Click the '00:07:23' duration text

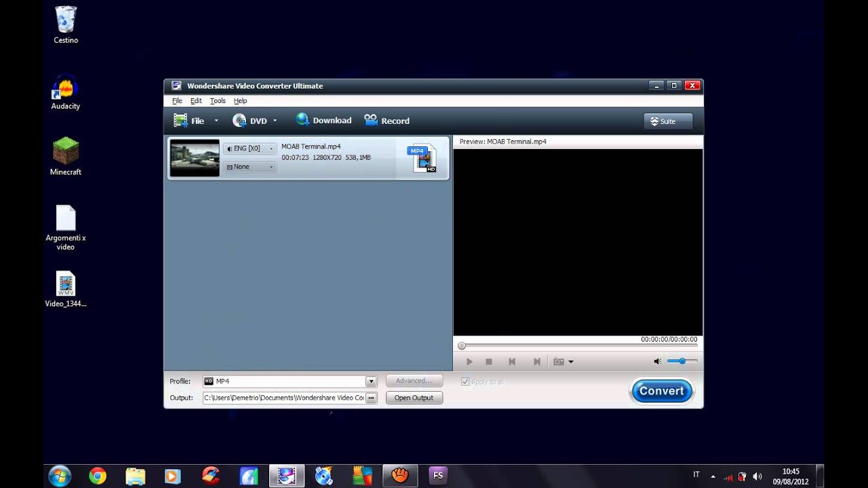[295, 157]
